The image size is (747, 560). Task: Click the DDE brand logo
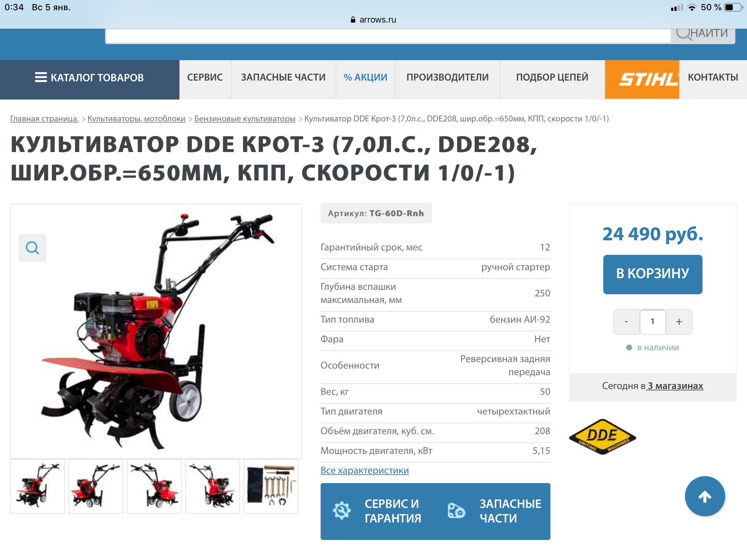(x=602, y=437)
